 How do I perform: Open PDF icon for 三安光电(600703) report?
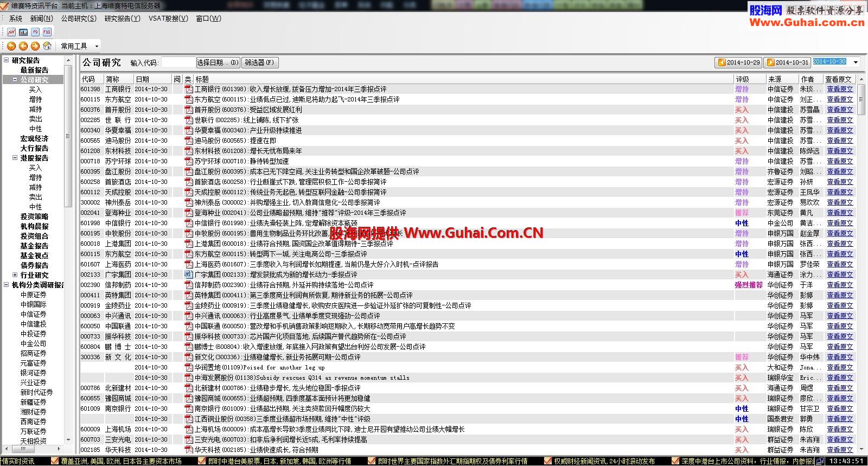pos(189,439)
